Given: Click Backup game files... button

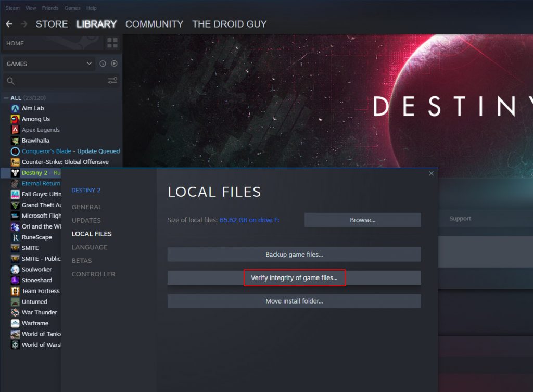Looking at the screenshot, I should (x=294, y=255).
